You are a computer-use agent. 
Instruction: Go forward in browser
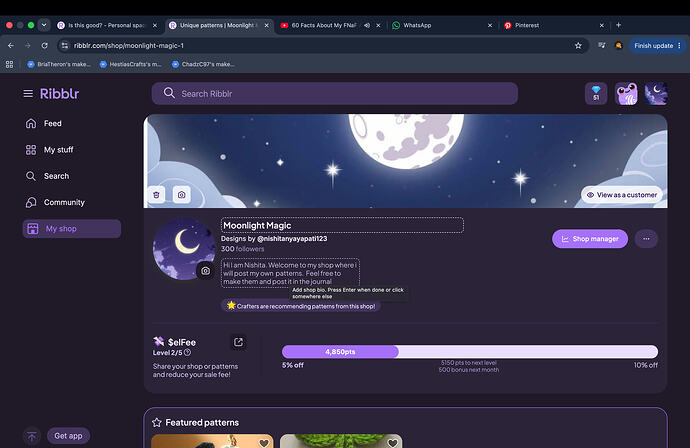[x=28, y=45]
